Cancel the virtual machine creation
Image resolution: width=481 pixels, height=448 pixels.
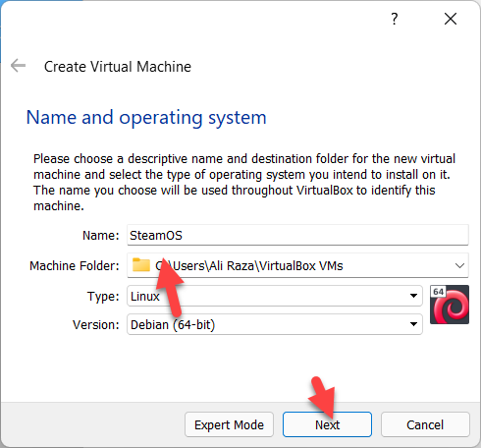(x=425, y=424)
